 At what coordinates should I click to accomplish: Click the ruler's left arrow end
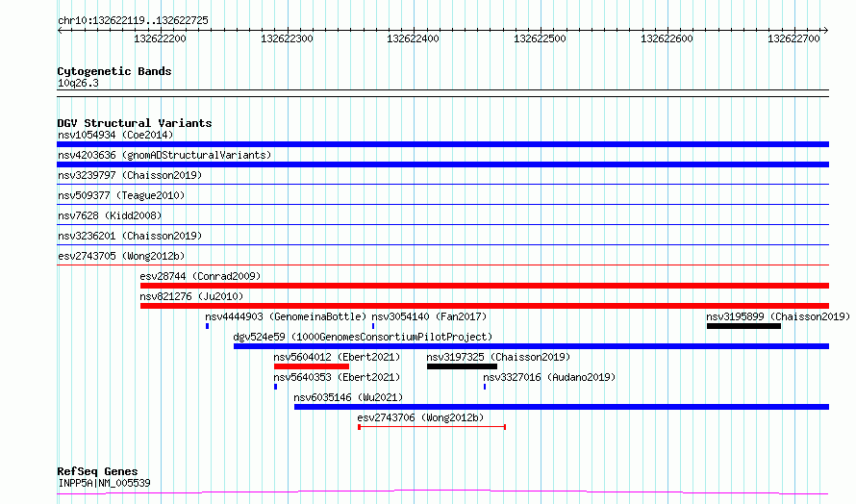(60, 30)
